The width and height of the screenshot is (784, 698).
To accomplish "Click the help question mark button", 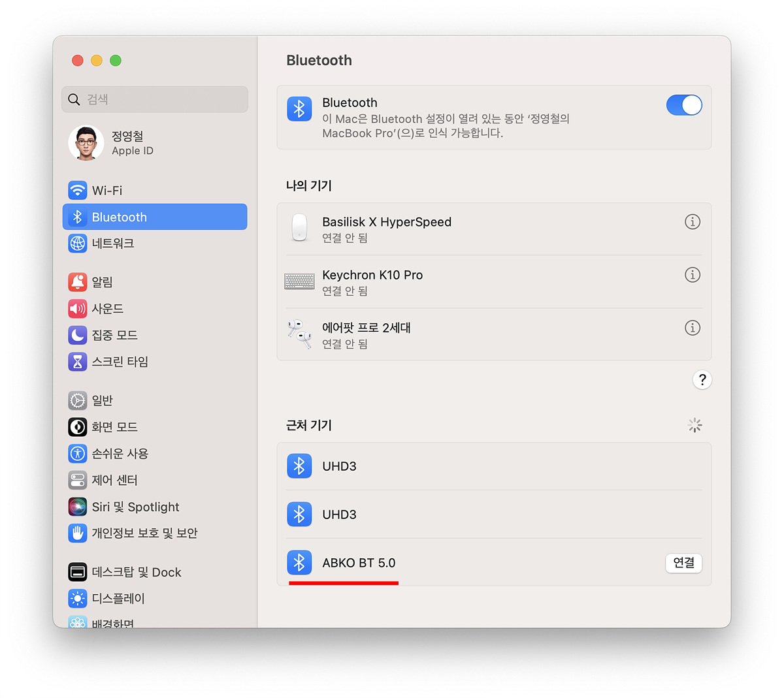I will coord(702,379).
